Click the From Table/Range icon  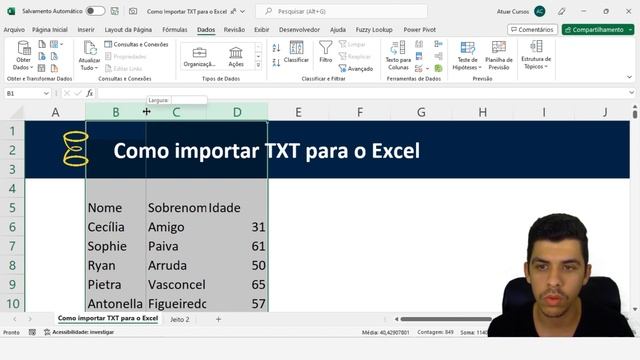42,68
